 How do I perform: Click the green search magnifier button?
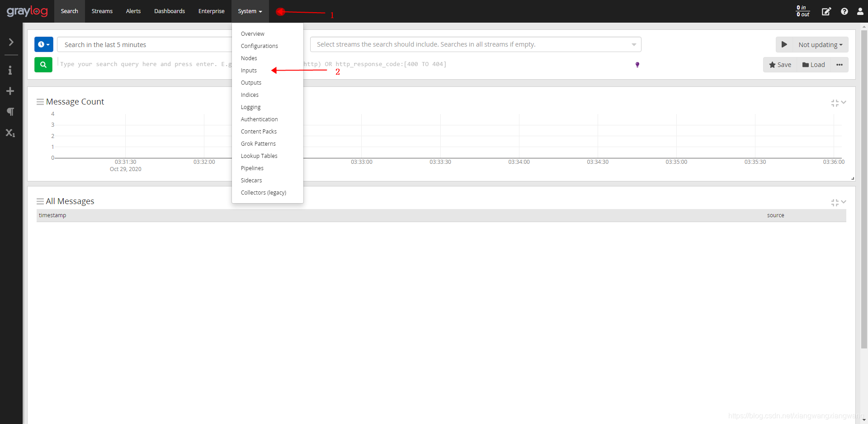click(43, 65)
